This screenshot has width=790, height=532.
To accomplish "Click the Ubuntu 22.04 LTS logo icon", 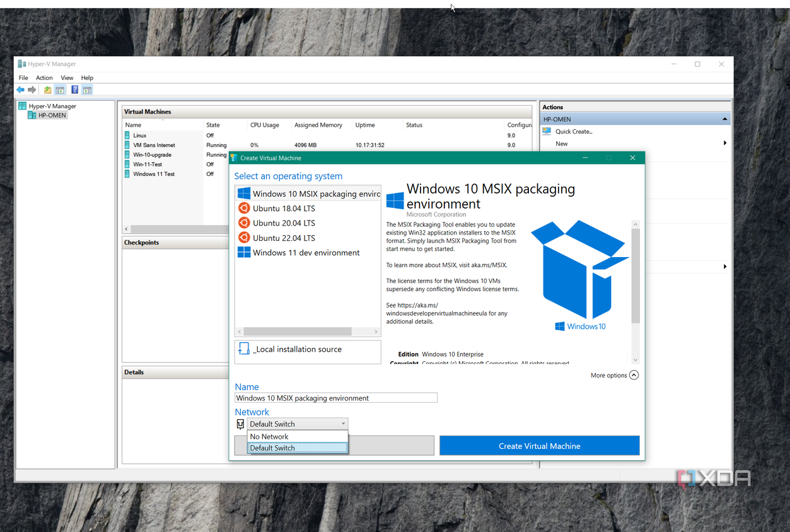I will [x=244, y=238].
